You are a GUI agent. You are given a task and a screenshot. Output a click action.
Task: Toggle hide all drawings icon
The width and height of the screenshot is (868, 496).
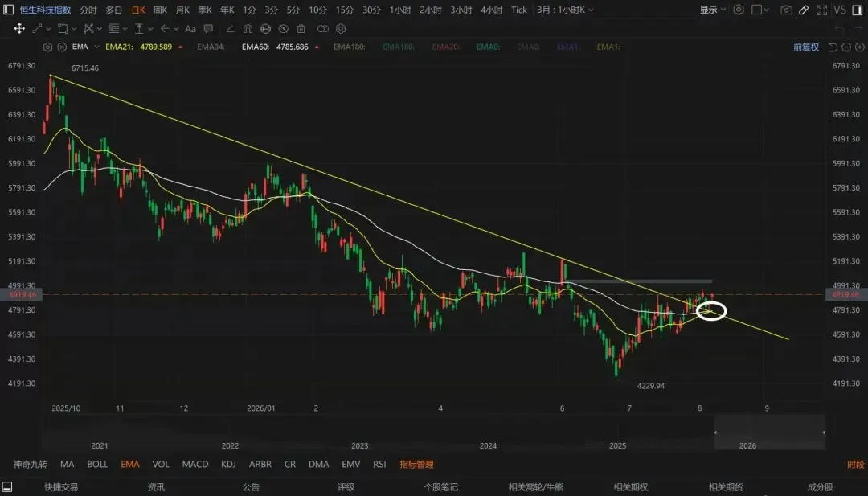283,29
